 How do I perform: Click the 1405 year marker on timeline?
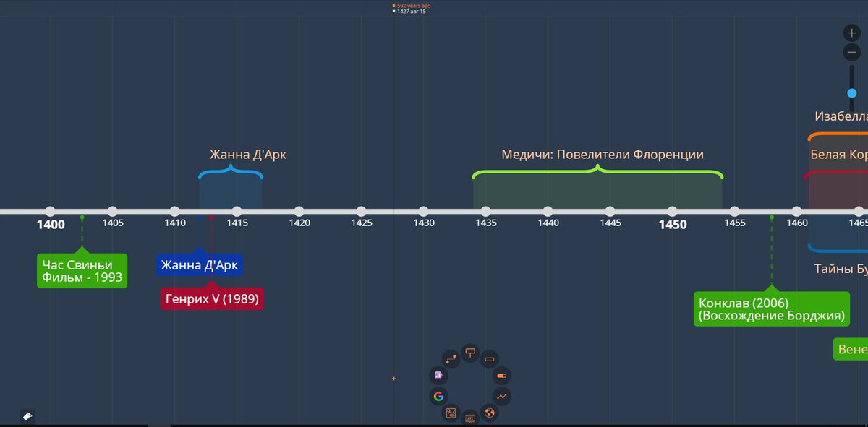tap(112, 211)
